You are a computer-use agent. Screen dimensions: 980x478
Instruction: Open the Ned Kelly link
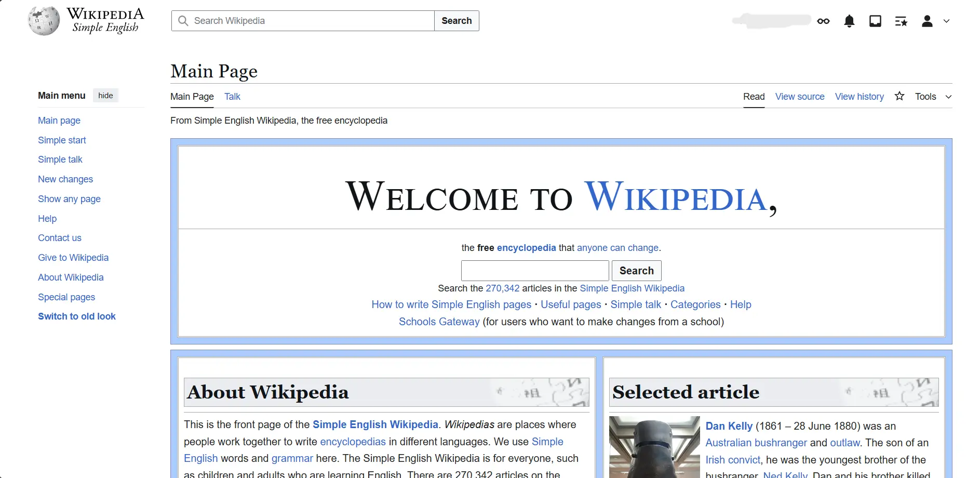point(785,475)
